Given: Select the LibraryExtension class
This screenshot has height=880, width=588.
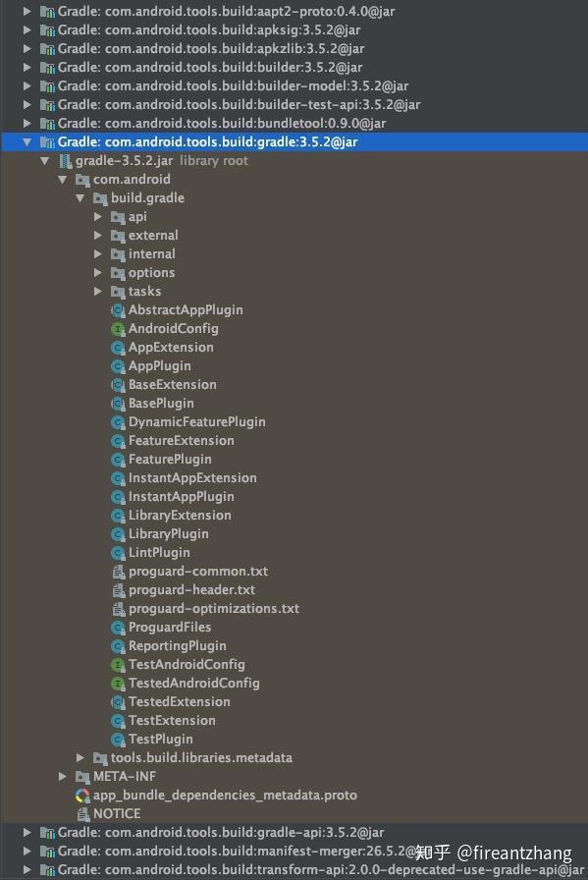Looking at the screenshot, I should 180,516.
